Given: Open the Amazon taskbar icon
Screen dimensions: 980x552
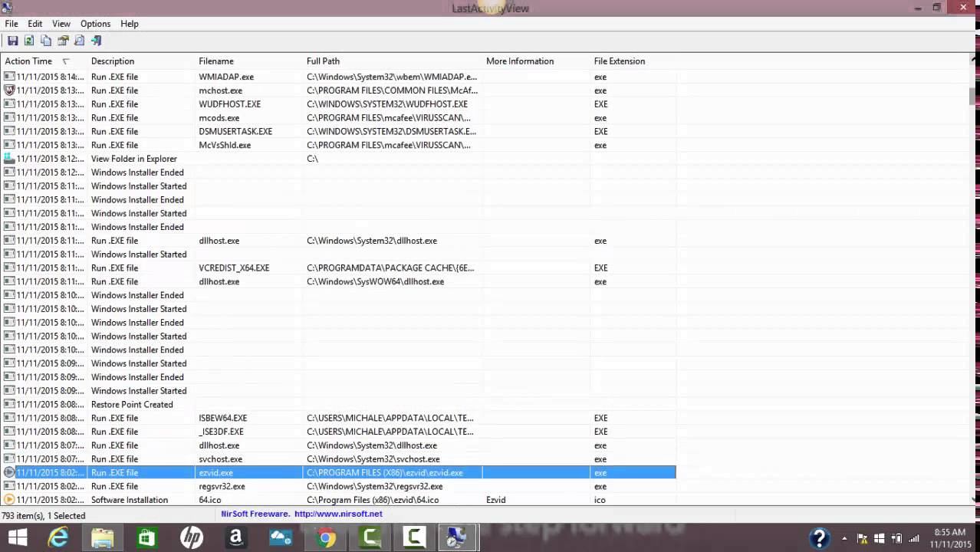Looking at the screenshot, I should [x=235, y=538].
